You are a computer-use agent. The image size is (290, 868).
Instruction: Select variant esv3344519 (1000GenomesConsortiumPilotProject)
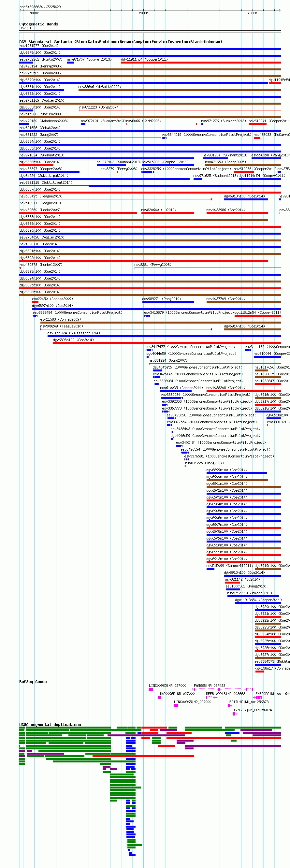pyautogui.click(x=207, y=135)
